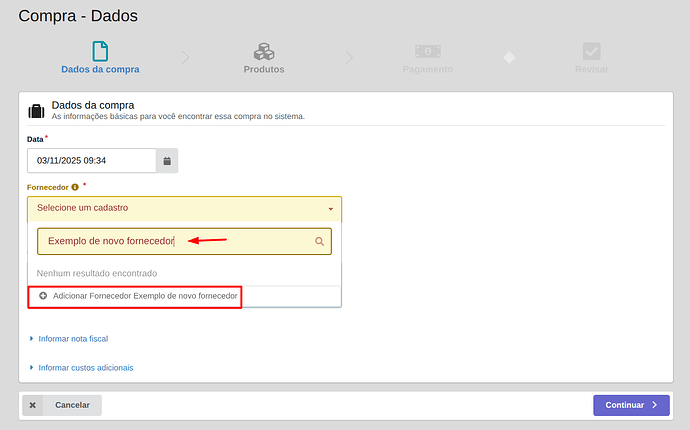Go to the Revisar step label
Image resolution: width=690 pixels, height=430 pixels.
pyautogui.click(x=592, y=70)
